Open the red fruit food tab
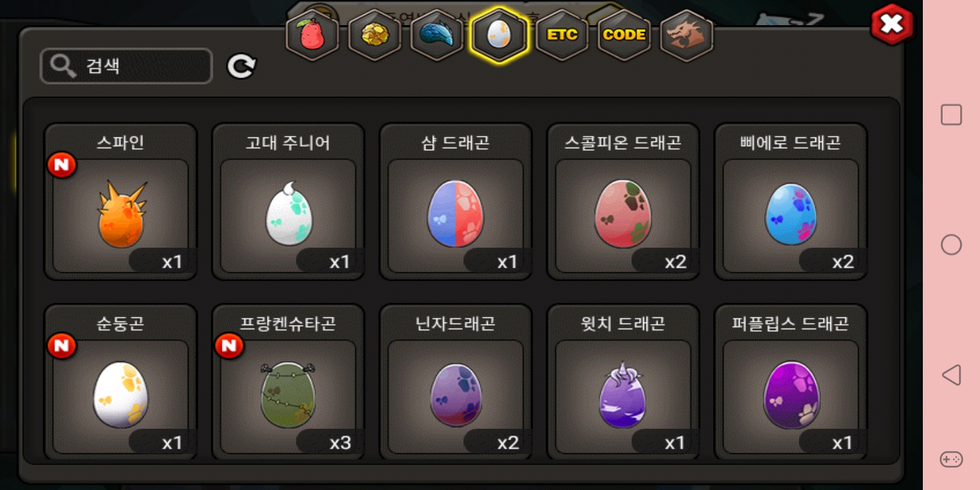The image size is (980, 490). click(x=312, y=35)
